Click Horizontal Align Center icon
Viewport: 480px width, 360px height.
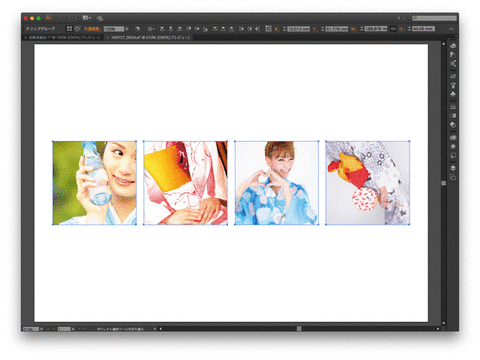[x=171, y=29]
